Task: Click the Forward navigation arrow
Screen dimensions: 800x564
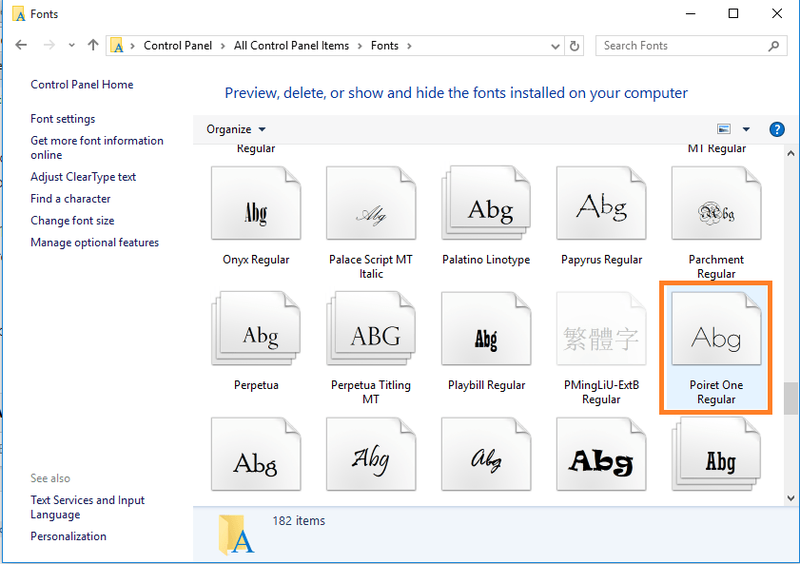Action: (x=49, y=45)
